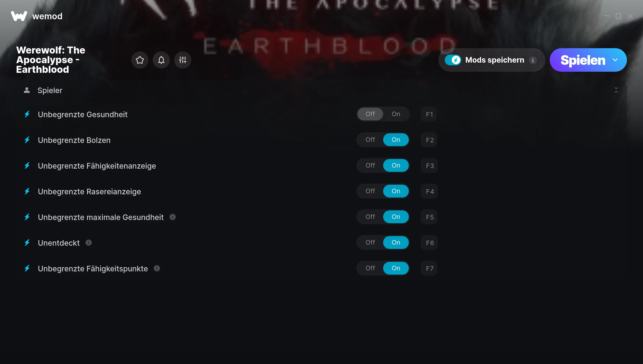Switch Unbegrenzte Rasereianzeige to Off
Image resolution: width=643 pixels, height=364 pixels.
tap(370, 191)
